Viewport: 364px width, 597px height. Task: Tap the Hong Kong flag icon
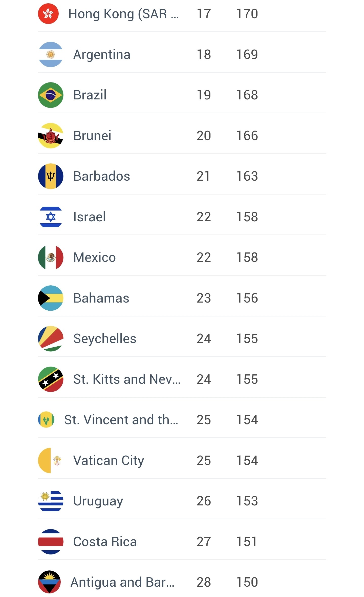pyautogui.click(x=48, y=14)
